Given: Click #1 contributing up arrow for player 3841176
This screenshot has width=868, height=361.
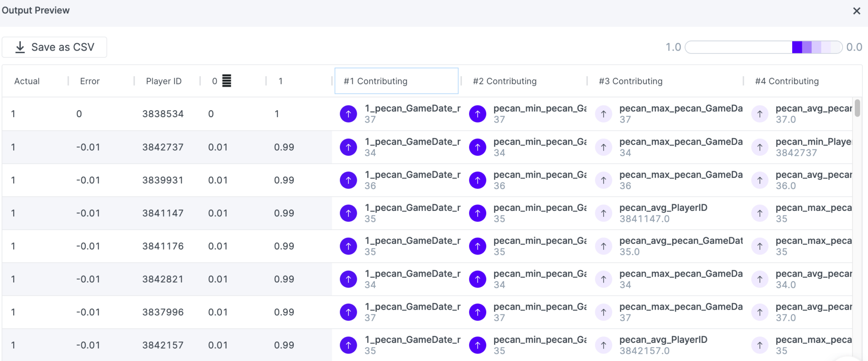Looking at the screenshot, I should pos(348,246).
